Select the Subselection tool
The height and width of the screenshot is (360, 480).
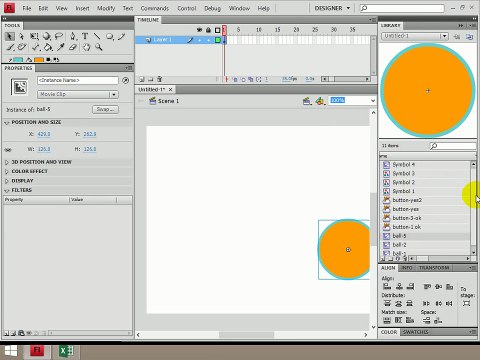[x=22, y=36]
